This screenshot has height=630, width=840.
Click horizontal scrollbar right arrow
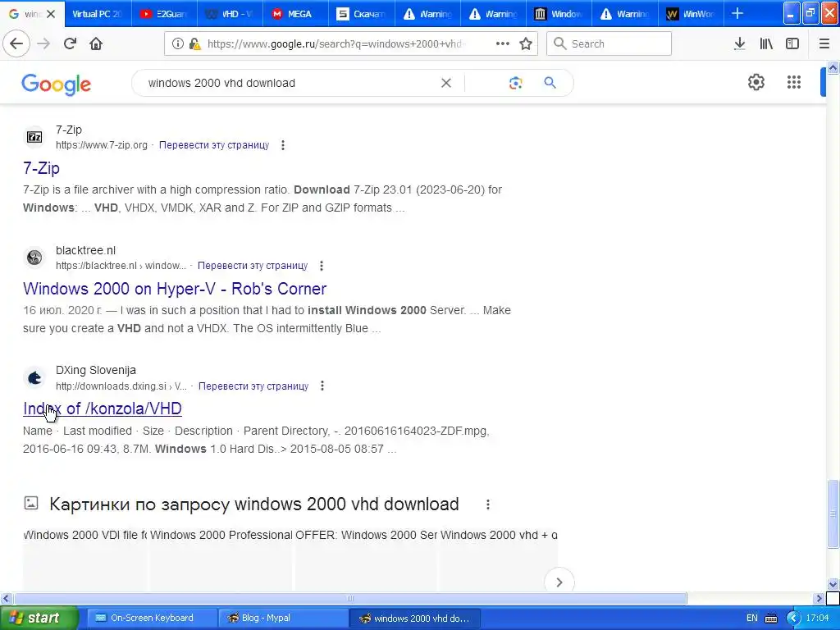click(x=819, y=598)
